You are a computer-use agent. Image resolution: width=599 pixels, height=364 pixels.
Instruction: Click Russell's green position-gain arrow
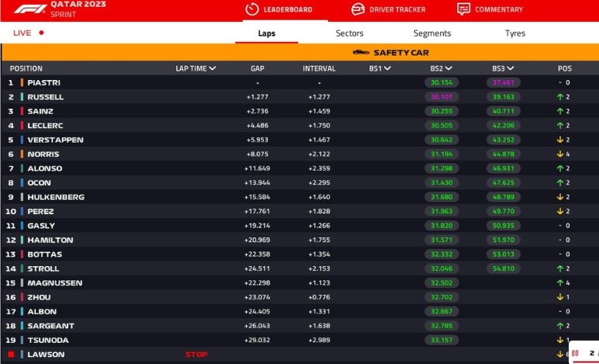[559, 97]
